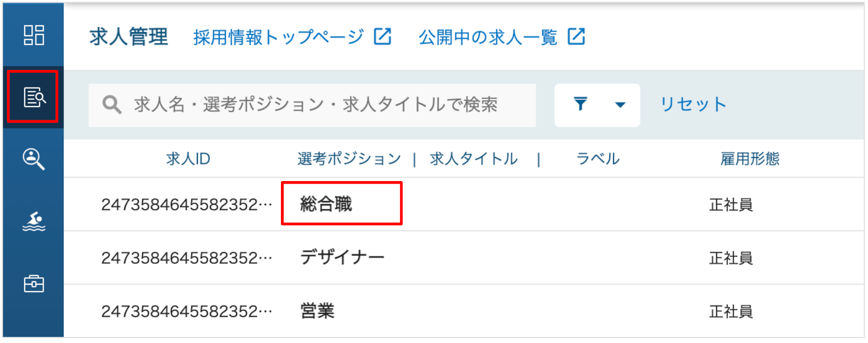Screen dimensions: 868x343
Task: Open the dashboard grid icon in sidebar
Action: (33, 35)
